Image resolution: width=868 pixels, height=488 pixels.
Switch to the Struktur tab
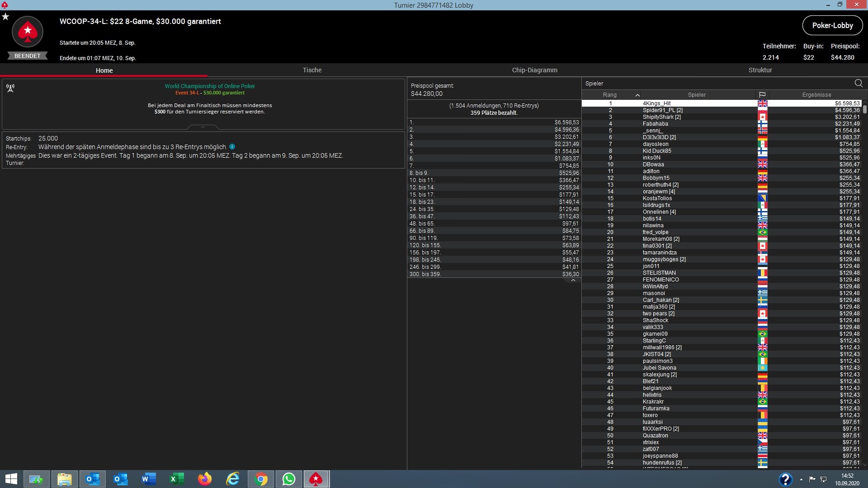[760, 70]
